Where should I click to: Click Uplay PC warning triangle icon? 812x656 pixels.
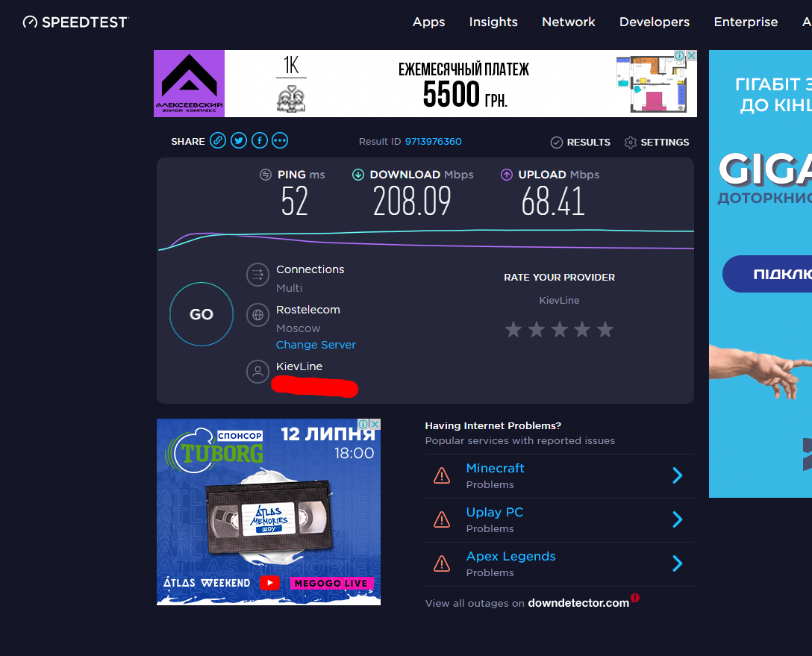(442, 519)
